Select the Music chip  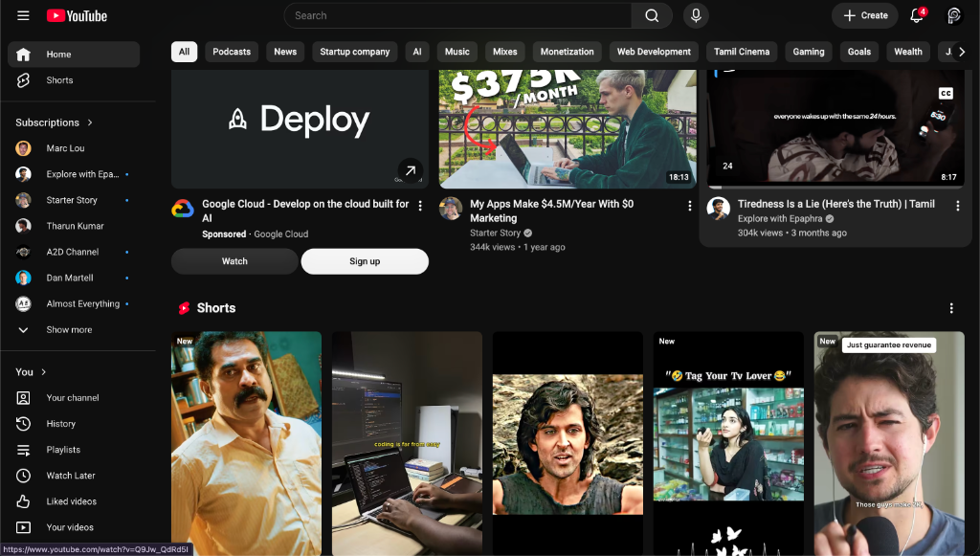[x=457, y=52]
